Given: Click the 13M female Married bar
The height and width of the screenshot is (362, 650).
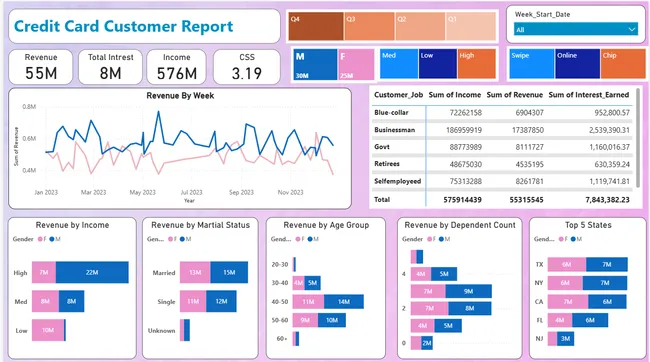Looking at the screenshot, I should click(x=195, y=272).
